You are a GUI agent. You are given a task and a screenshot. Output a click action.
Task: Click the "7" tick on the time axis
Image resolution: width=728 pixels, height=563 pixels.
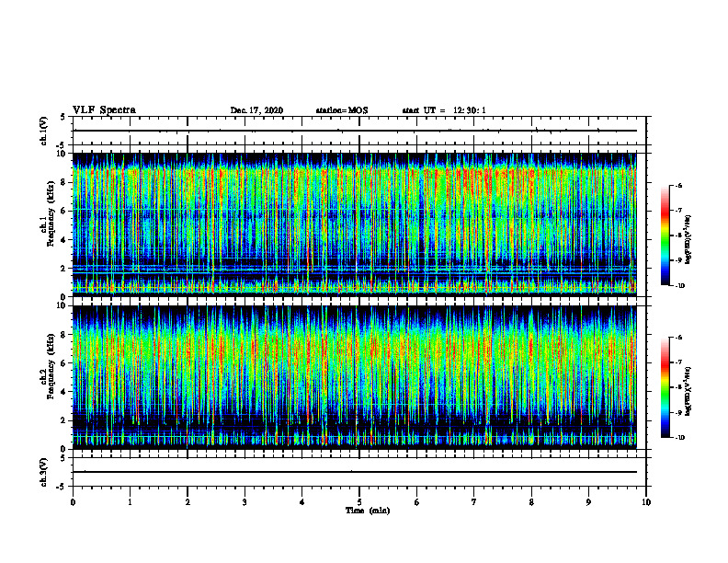pos(474,502)
